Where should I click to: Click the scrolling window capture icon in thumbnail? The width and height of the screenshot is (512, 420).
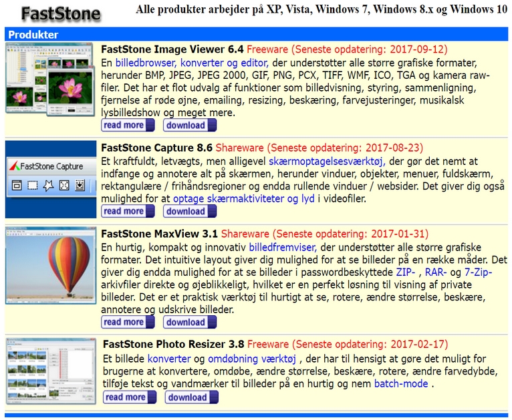(80, 186)
